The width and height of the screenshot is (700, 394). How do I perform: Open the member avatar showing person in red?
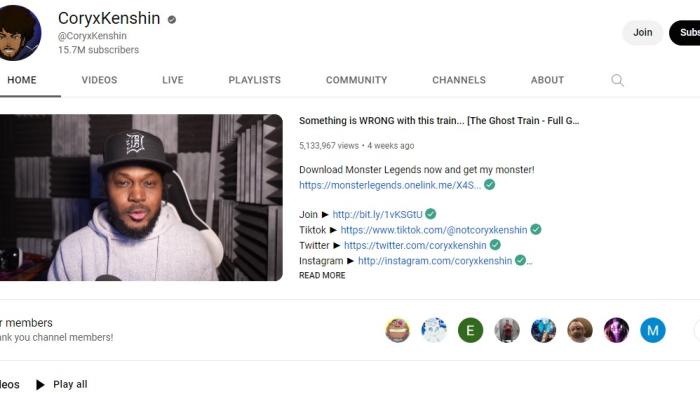pos(507,330)
